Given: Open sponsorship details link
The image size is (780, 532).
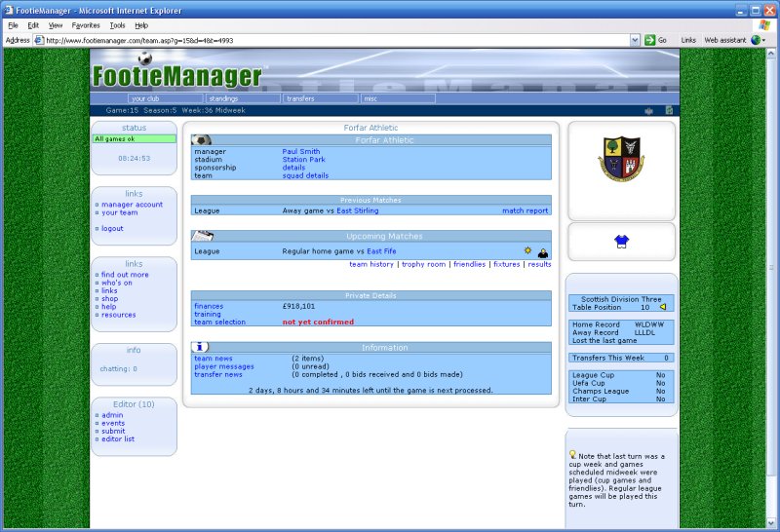Looking at the screenshot, I should (293, 168).
